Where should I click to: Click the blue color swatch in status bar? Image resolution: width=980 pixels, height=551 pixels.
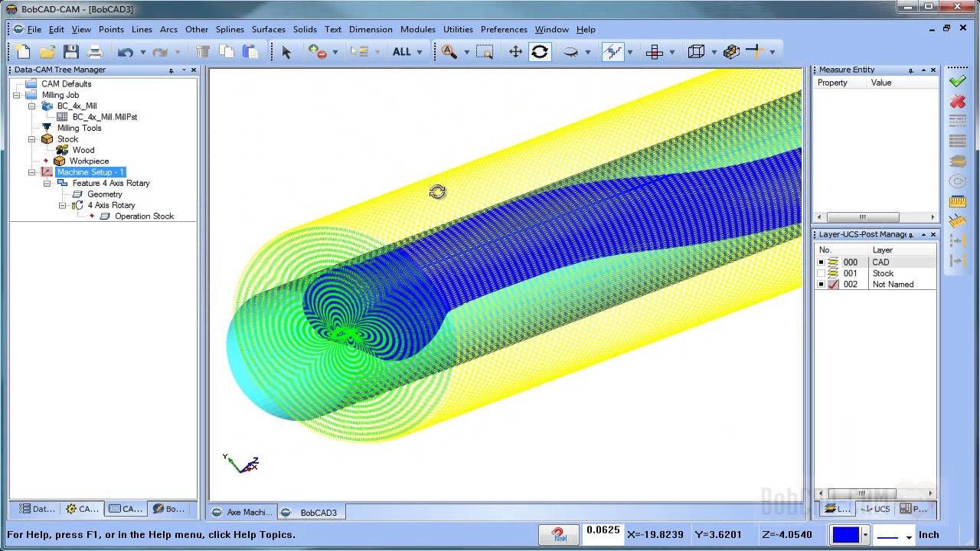[x=846, y=535]
